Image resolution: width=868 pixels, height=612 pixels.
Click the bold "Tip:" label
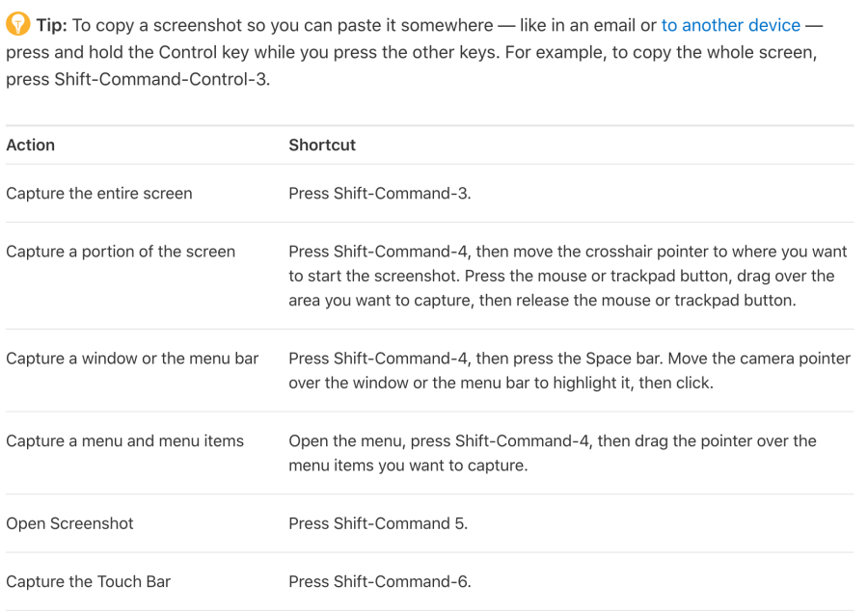51,26
